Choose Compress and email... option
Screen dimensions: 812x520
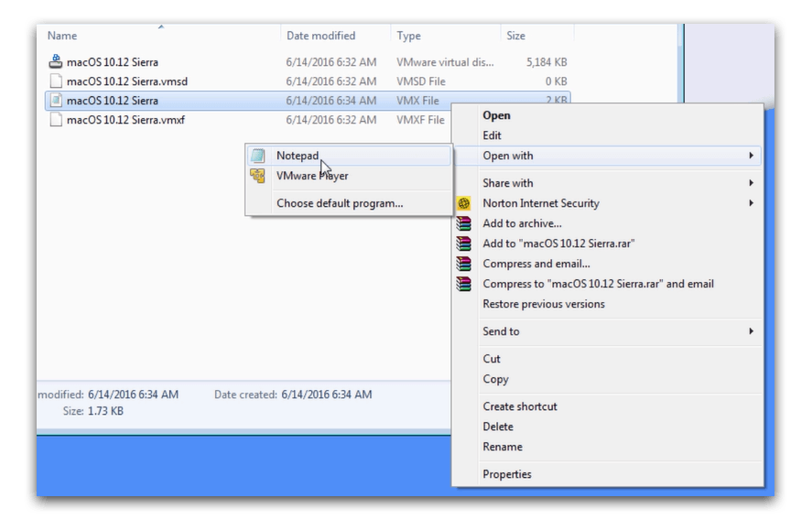pos(607,264)
